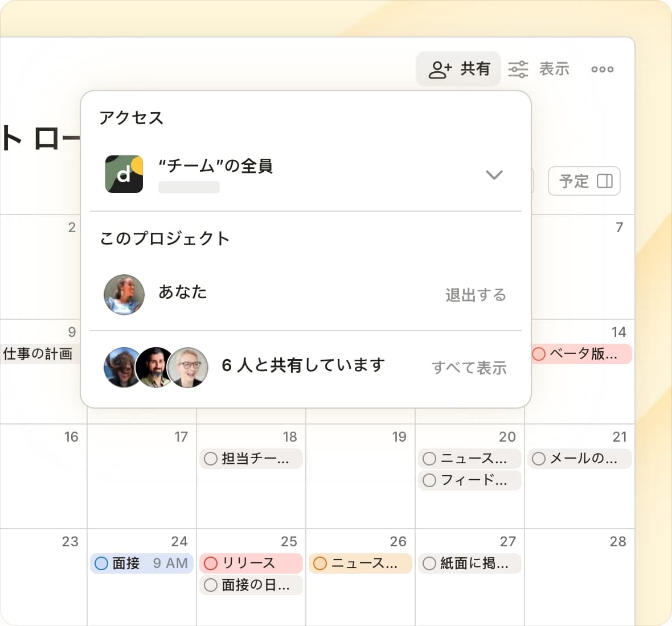Open the three-dot more options menu

602,69
